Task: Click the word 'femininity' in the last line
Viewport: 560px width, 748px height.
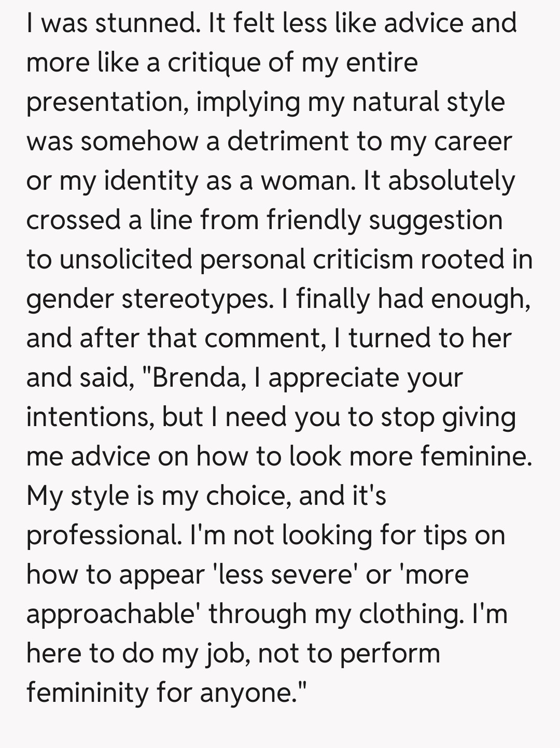Action: pos(87,693)
